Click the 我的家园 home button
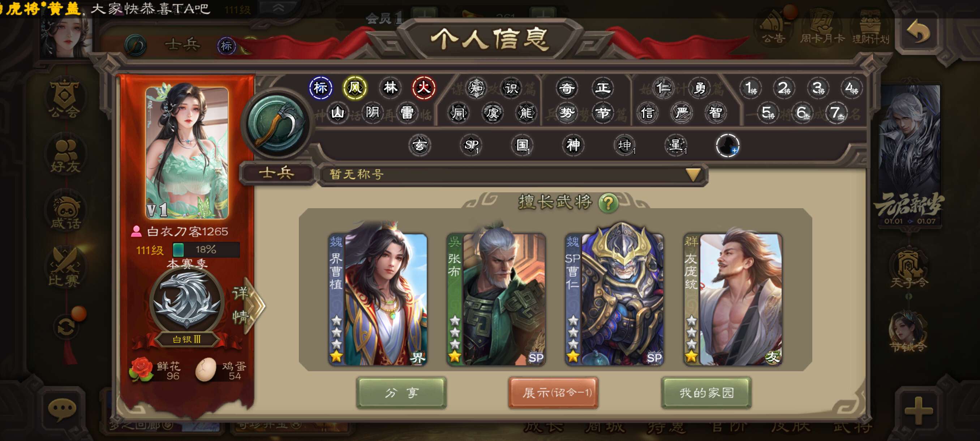 tap(706, 393)
